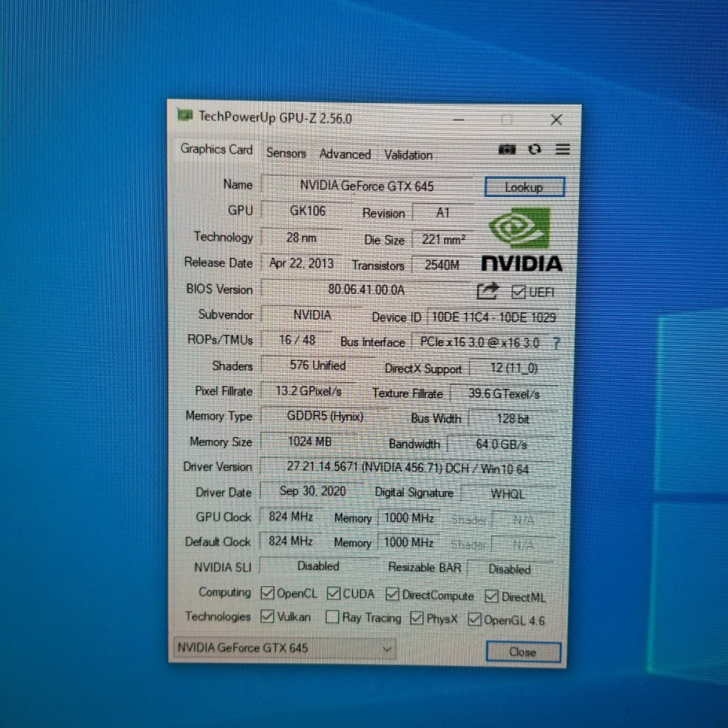Click the DirectX Support value 12 (11_0)
728x728 pixels.
pos(514,368)
